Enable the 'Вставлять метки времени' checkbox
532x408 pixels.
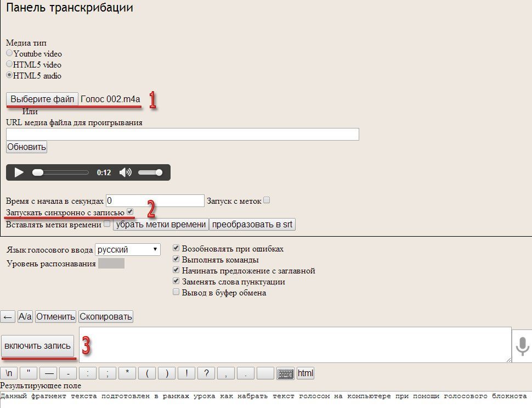[x=107, y=224]
